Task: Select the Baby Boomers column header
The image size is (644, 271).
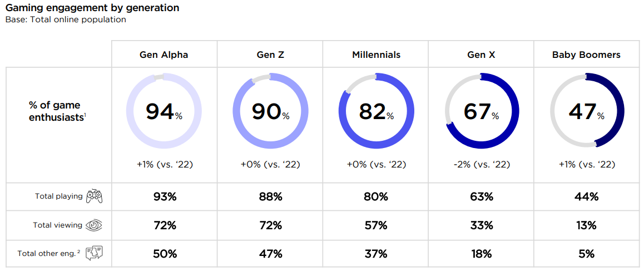Action: 586,55
